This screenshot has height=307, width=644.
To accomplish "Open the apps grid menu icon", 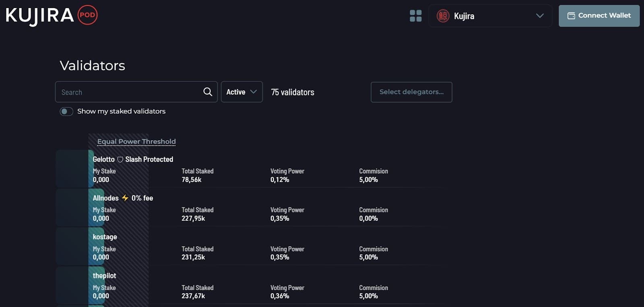I will (415, 16).
